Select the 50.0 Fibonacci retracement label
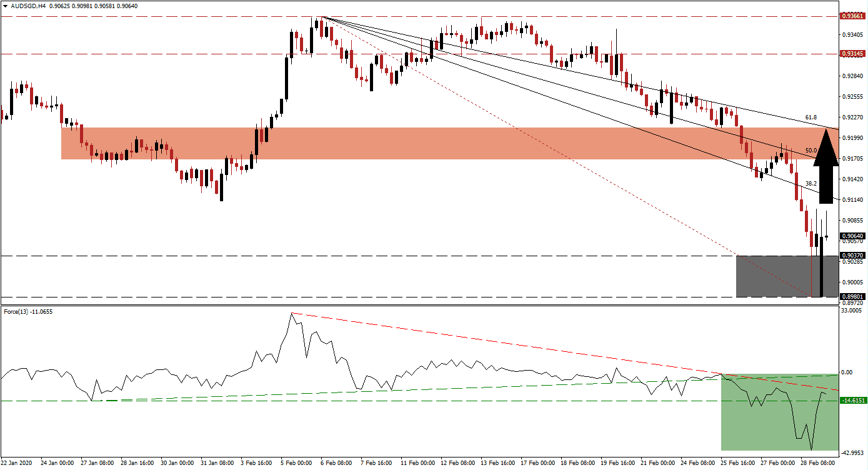The image size is (868, 470). (x=811, y=149)
